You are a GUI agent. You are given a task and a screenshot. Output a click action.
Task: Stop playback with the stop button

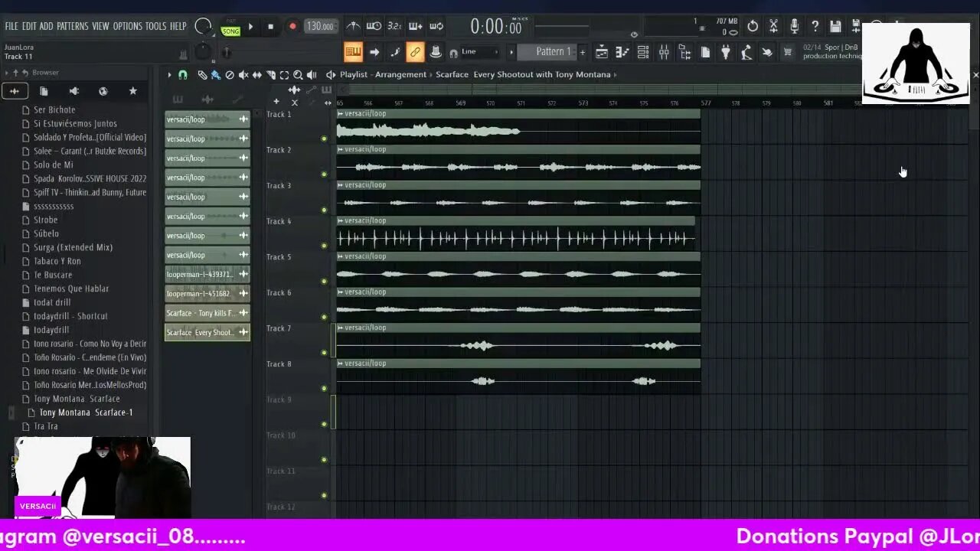[x=270, y=27]
